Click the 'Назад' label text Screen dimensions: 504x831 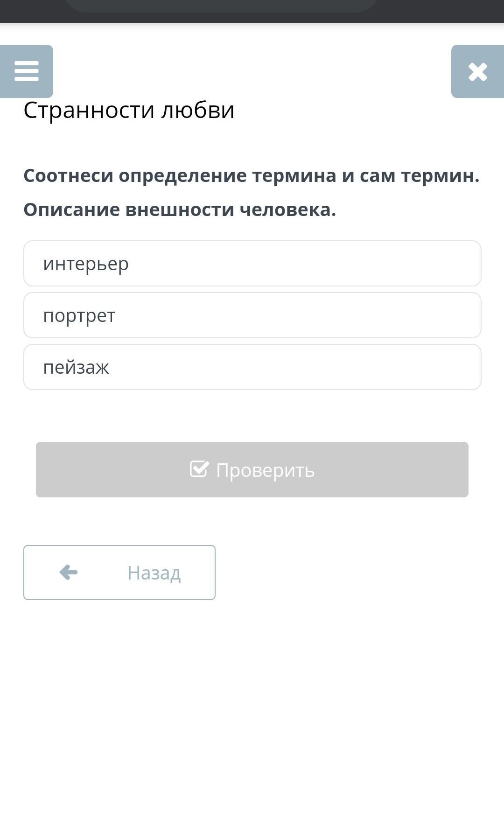[154, 573]
